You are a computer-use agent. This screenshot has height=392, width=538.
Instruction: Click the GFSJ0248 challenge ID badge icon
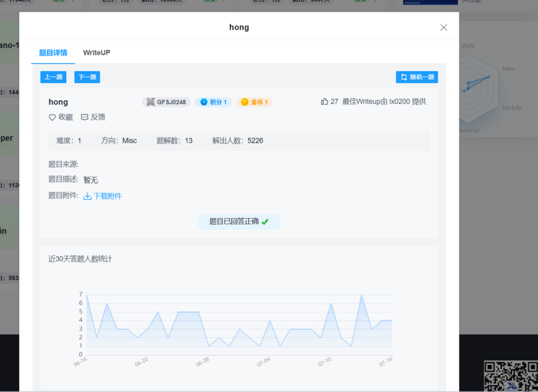(x=151, y=102)
